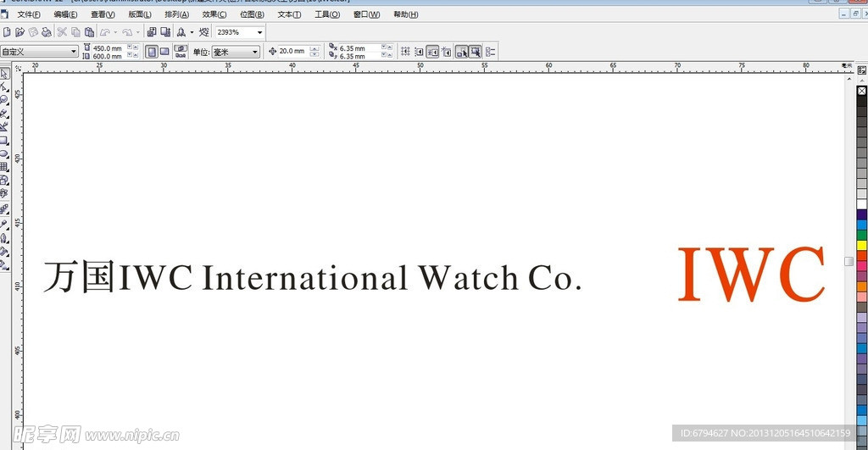
Task: Click the Import icon in the toolbar
Action: click(x=152, y=32)
